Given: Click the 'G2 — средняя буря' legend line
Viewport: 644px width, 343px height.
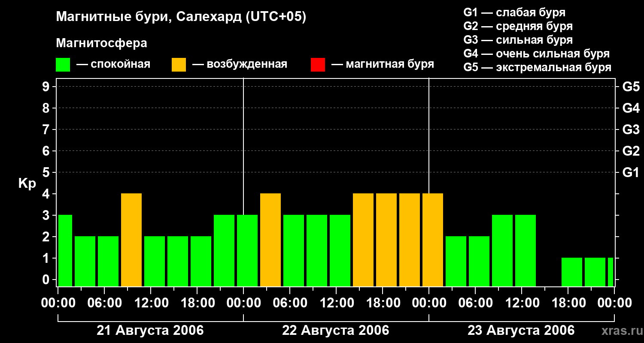Looking at the screenshot, I should [518, 26].
